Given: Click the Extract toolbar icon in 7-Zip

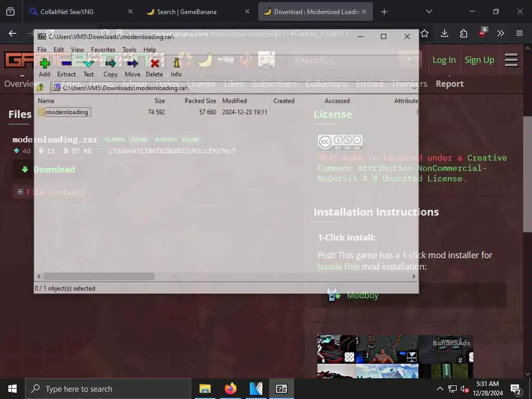Looking at the screenshot, I should click(x=66, y=67).
